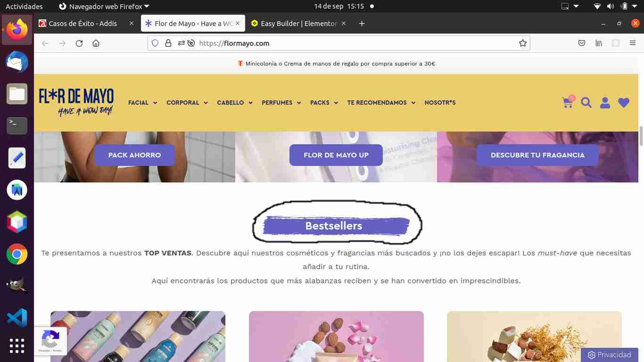
Task: Launch Visual Studio Code from the dock
Action: [x=17, y=317]
